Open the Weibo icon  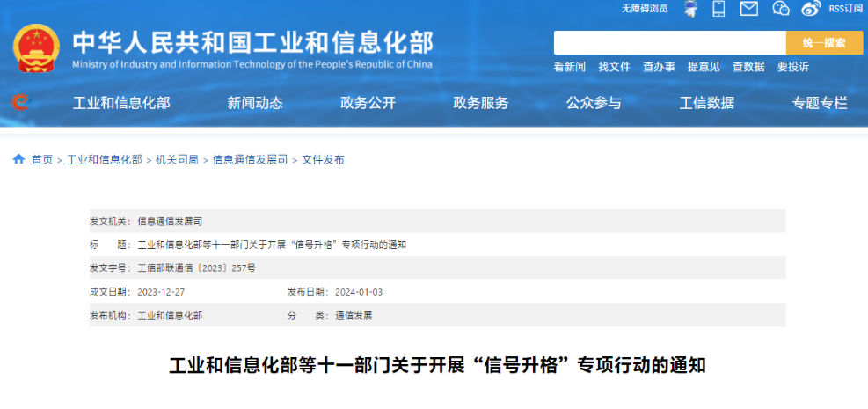pos(811,8)
